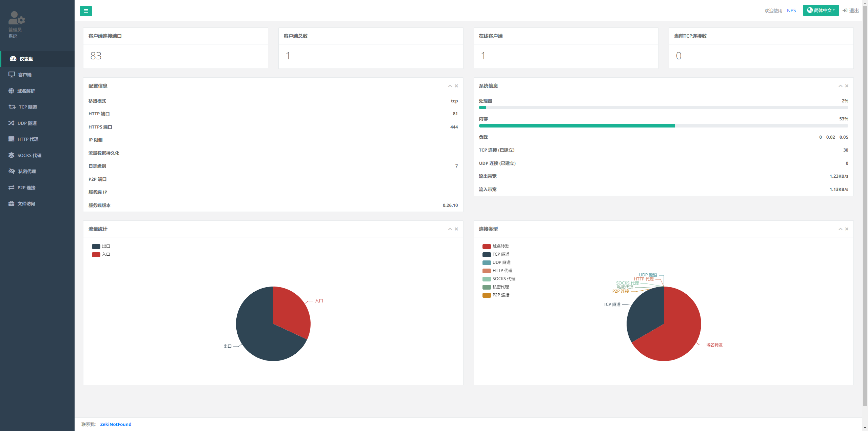The image size is (868, 431).
Task: Toggle 入口 legend in traffic chart
Action: tap(101, 254)
